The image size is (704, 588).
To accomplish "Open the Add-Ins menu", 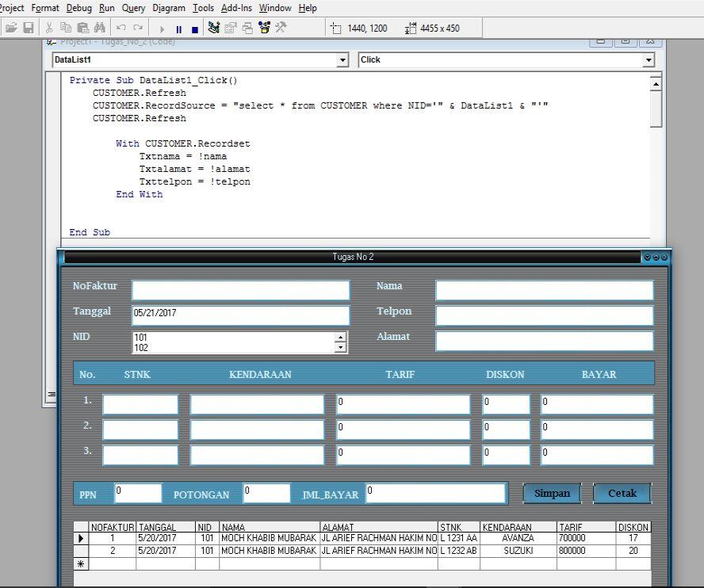I will [236, 8].
